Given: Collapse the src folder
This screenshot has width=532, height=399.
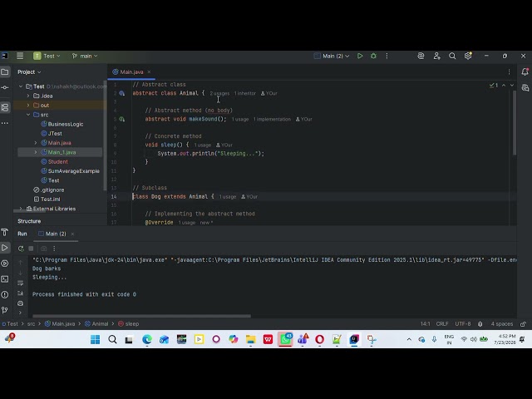Looking at the screenshot, I should pyautogui.click(x=28, y=115).
